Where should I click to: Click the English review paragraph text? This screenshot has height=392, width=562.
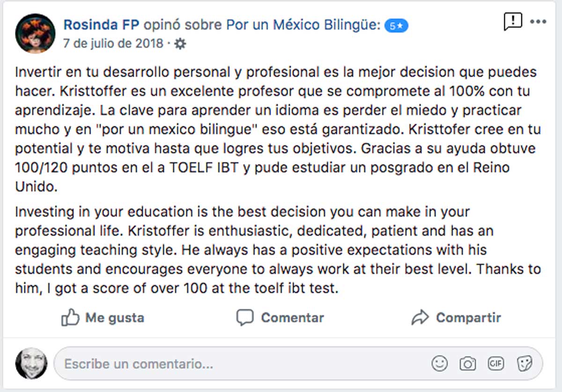pos(276,250)
